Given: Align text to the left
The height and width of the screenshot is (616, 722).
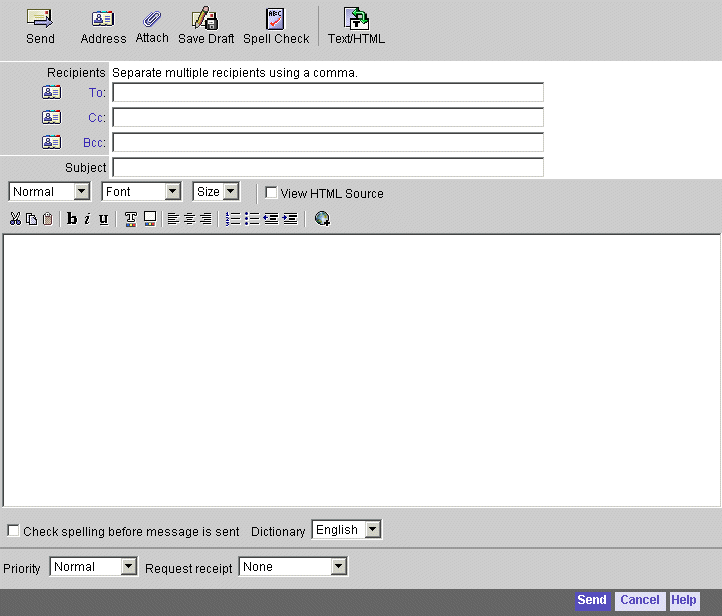Looking at the screenshot, I should tap(173, 219).
